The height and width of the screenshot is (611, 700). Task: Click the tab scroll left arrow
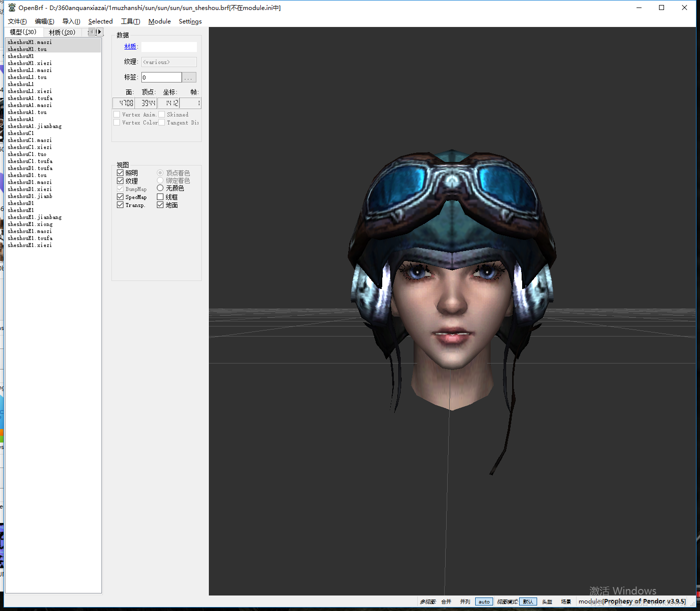91,32
